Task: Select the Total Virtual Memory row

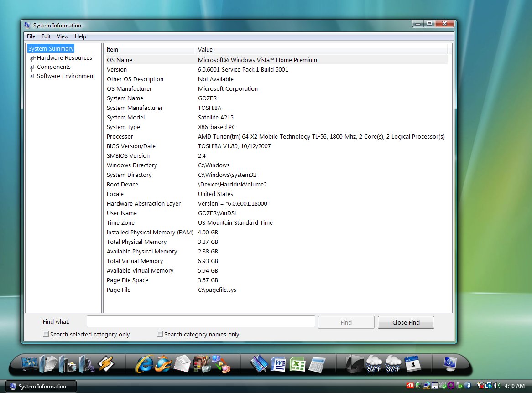Action: coord(276,261)
